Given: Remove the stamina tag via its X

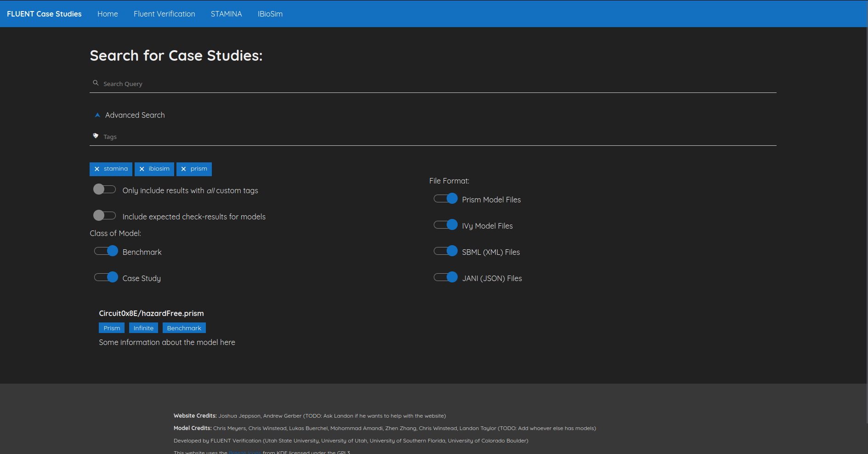Looking at the screenshot, I should [97, 169].
